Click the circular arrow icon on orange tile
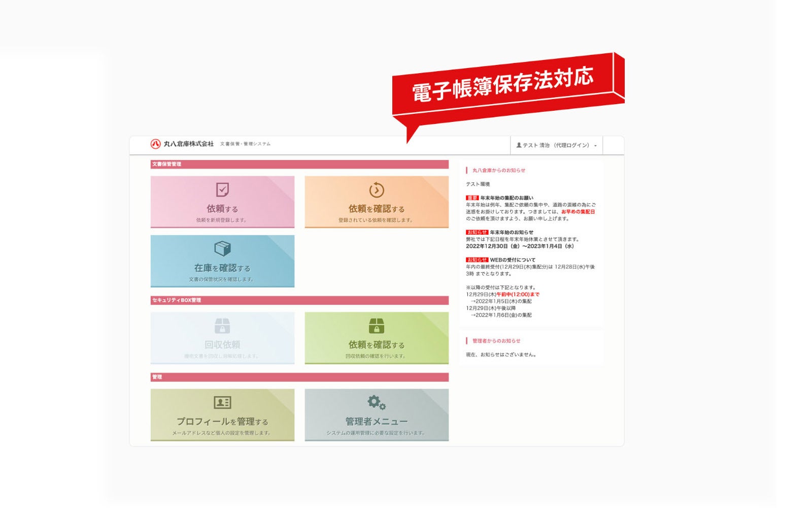Viewport: 812px width, 508px height. (x=377, y=190)
